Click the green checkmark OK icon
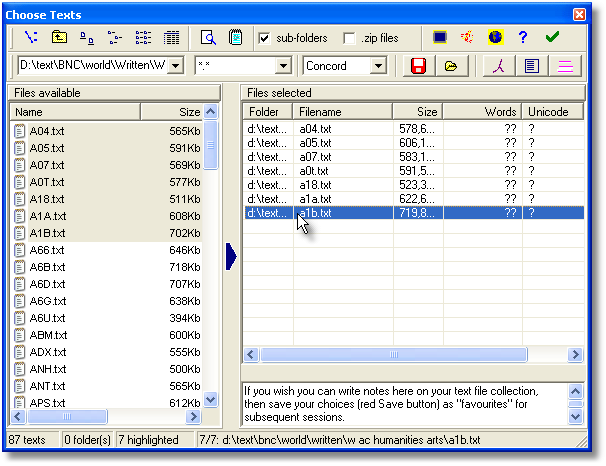Image resolution: width=606 pixels, height=466 pixels. pyautogui.click(x=552, y=38)
